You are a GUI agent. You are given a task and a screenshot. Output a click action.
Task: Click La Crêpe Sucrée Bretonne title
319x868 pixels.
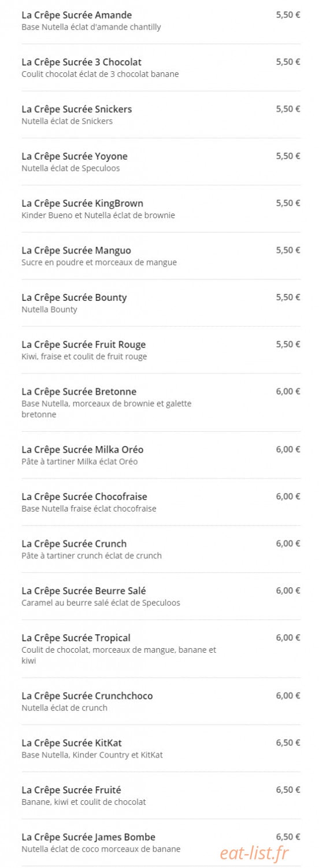(79, 392)
